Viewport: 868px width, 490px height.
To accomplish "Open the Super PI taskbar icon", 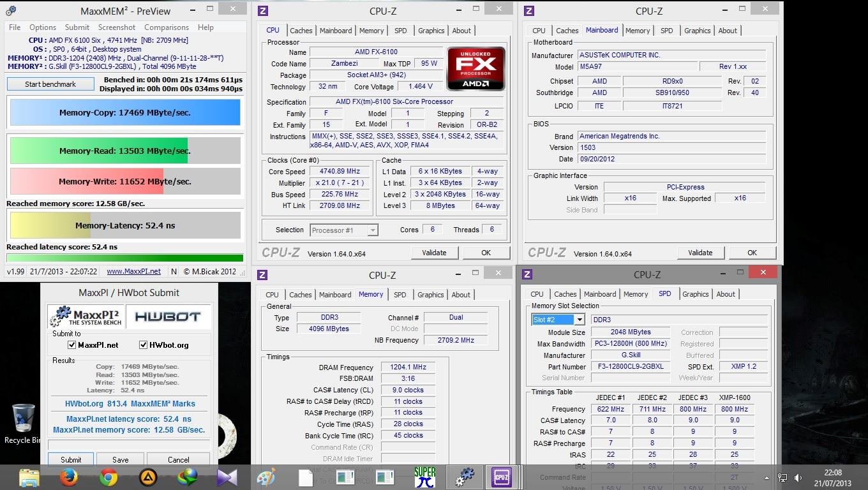I will pos(424,477).
